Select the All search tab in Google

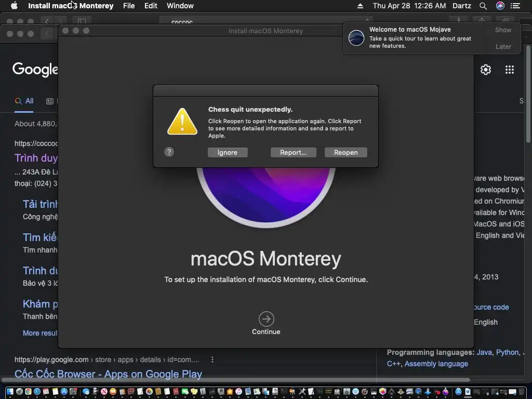(24, 101)
